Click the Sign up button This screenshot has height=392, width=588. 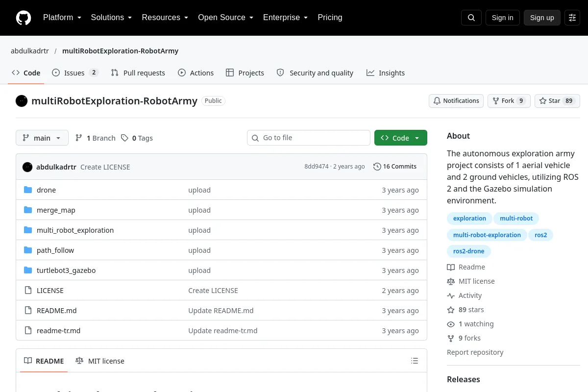542,18
